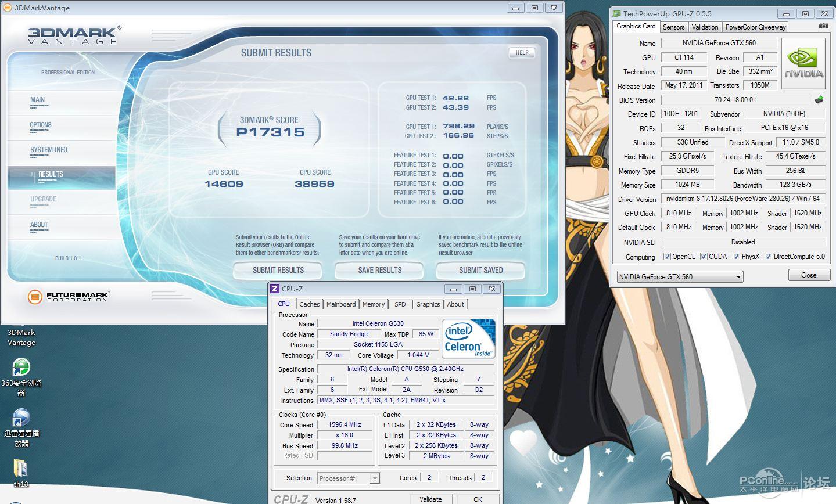Click the Intel Celeron logo in CPU-Z

click(x=468, y=339)
